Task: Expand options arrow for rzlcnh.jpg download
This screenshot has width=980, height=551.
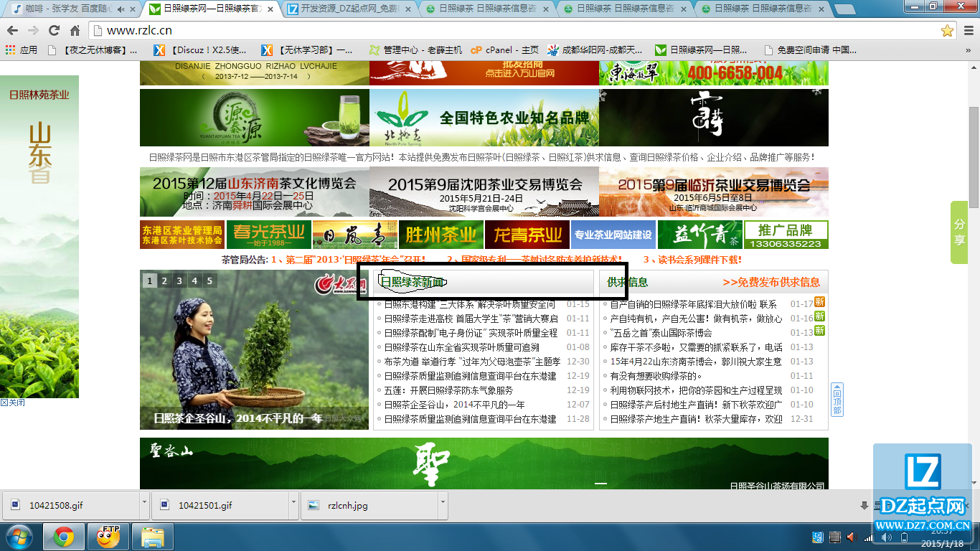Action: [x=443, y=505]
